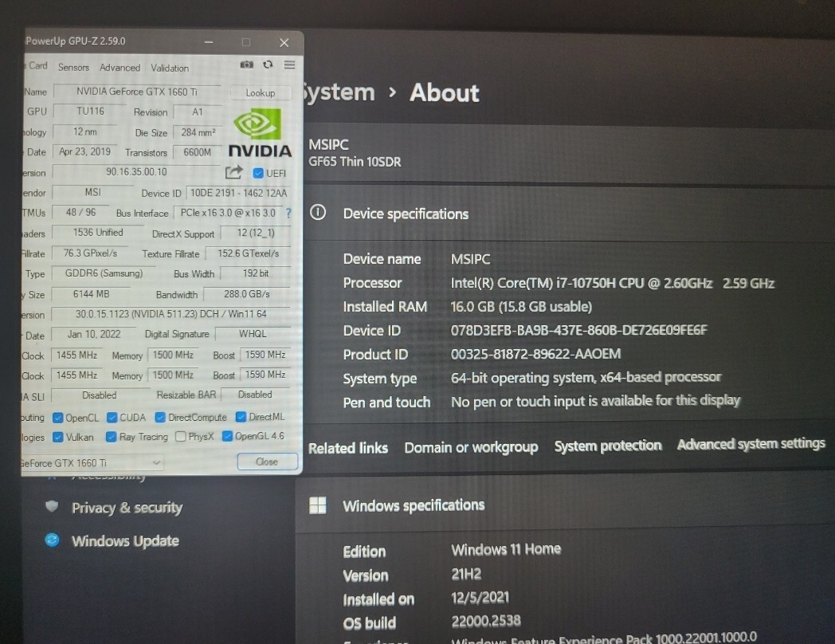Open Domain or workgroup link
This screenshot has width=835, height=644.
point(471,447)
